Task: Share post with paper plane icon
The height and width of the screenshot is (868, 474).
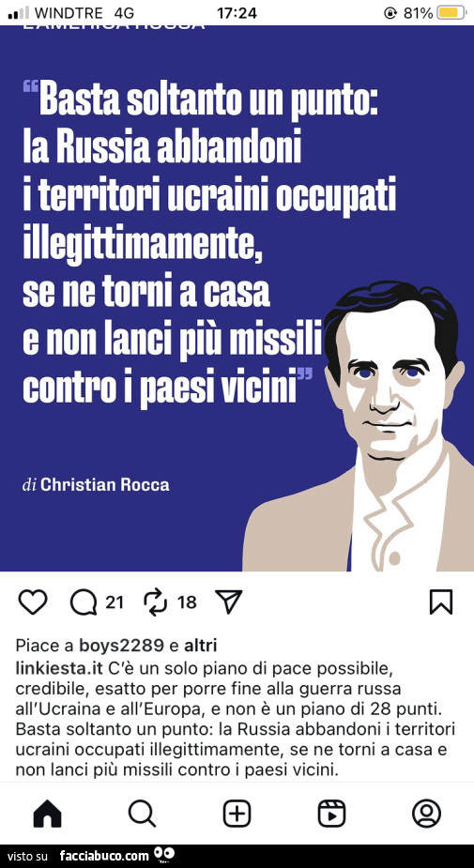Action: click(228, 602)
